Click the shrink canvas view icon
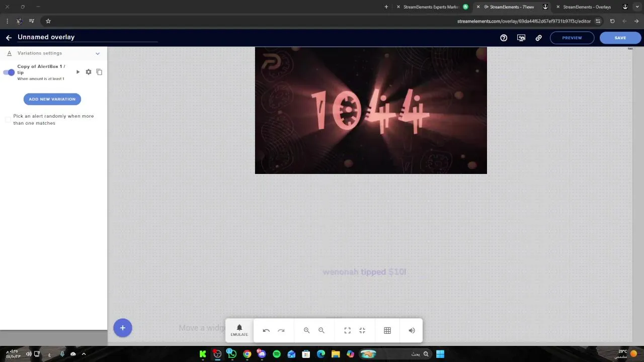644x362 pixels. pyautogui.click(x=362, y=330)
